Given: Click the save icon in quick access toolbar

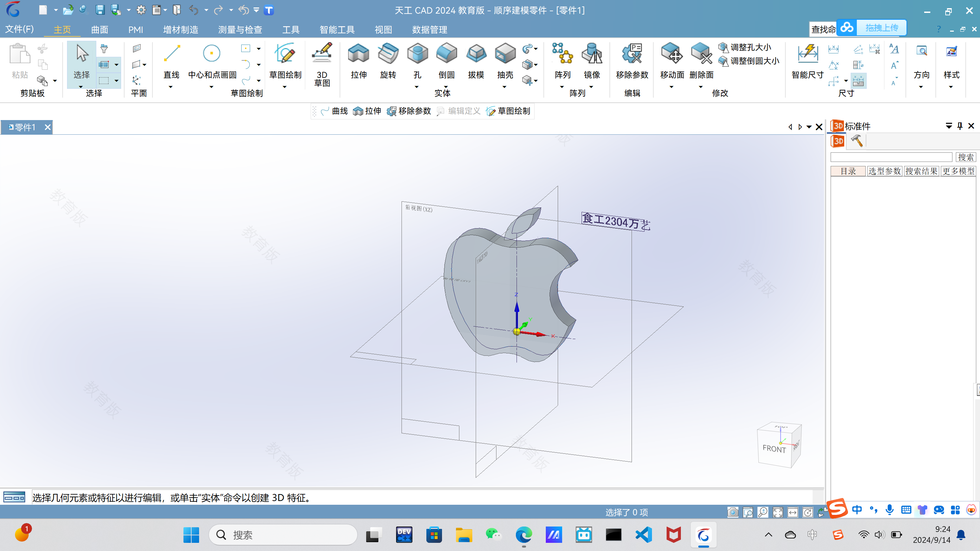Looking at the screenshot, I should click(100, 10).
